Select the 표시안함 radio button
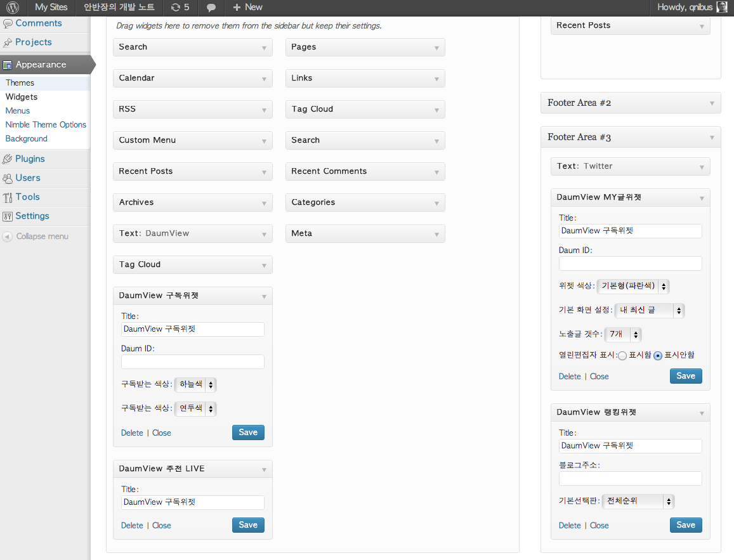Image resolution: width=734 pixels, height=560 pixels. tap(658, 356)
